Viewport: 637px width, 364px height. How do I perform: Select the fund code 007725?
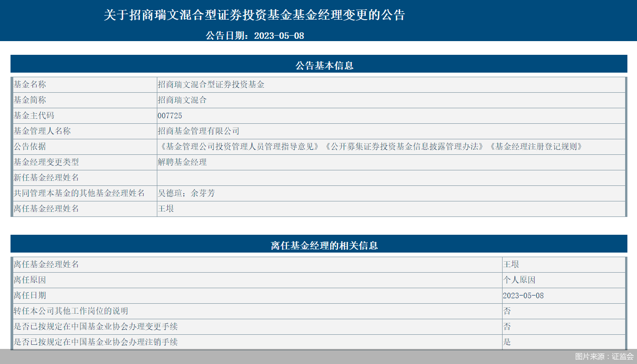(x=169, y=116)
